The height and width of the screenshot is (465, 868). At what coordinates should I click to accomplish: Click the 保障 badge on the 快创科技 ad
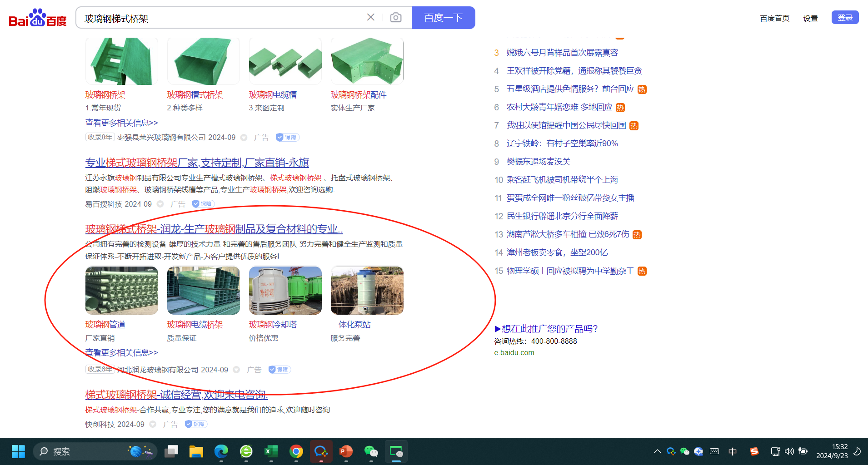[196, 424]
